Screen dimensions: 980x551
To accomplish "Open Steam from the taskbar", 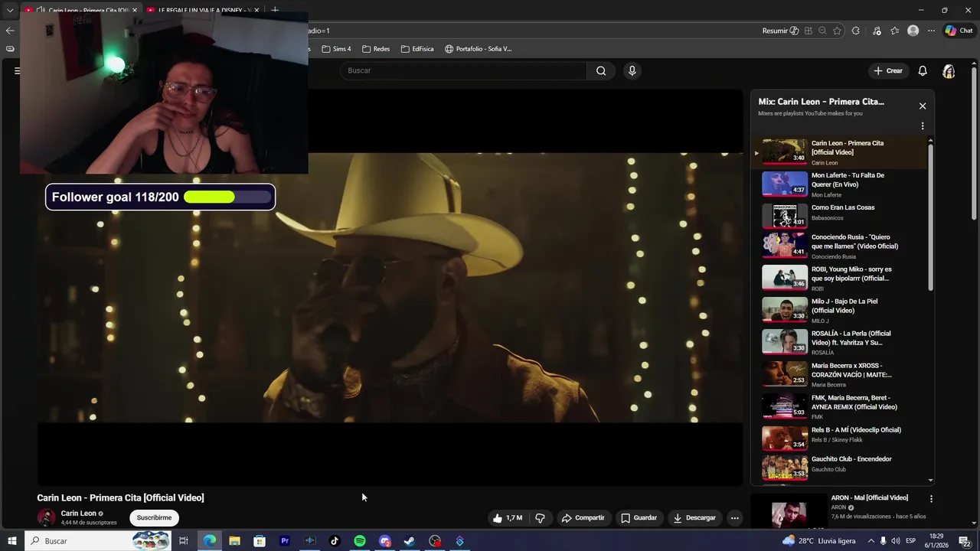I will (410, 541).
